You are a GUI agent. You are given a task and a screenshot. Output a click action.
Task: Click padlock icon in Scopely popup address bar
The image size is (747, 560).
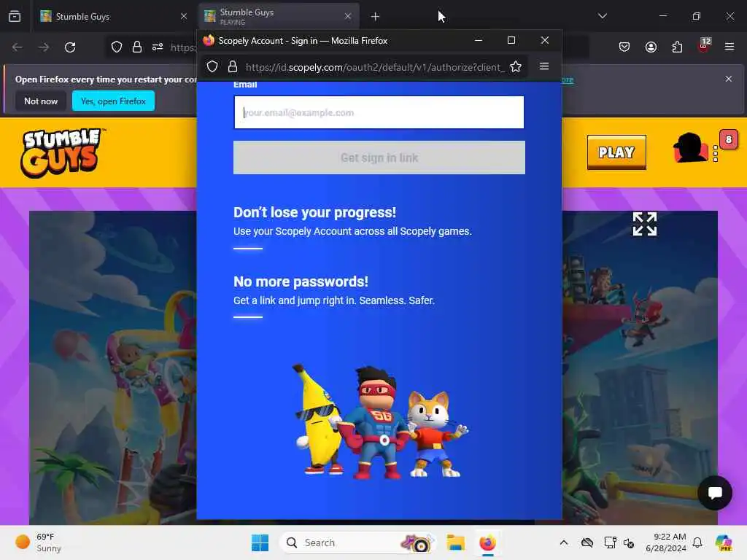tap(233, 66)
